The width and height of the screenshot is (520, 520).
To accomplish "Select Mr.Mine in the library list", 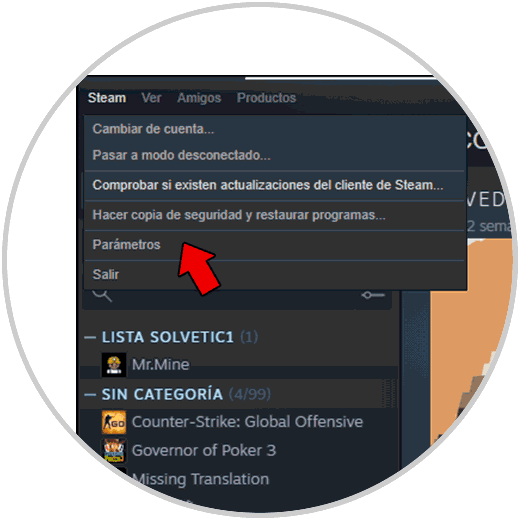I will (x=161, y=365).
